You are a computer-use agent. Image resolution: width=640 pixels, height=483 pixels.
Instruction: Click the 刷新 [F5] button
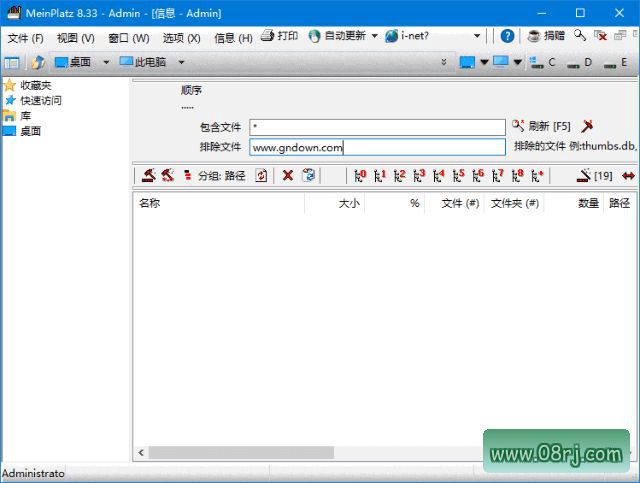[x=542, y=126]
